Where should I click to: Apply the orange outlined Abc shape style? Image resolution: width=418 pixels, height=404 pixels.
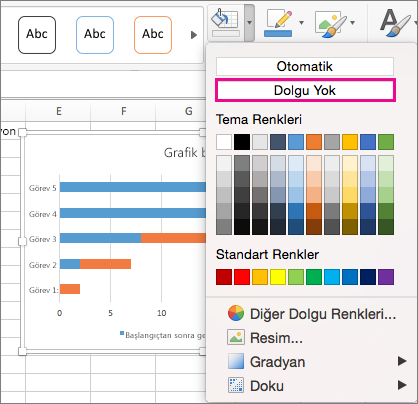[x=153, y=35]
